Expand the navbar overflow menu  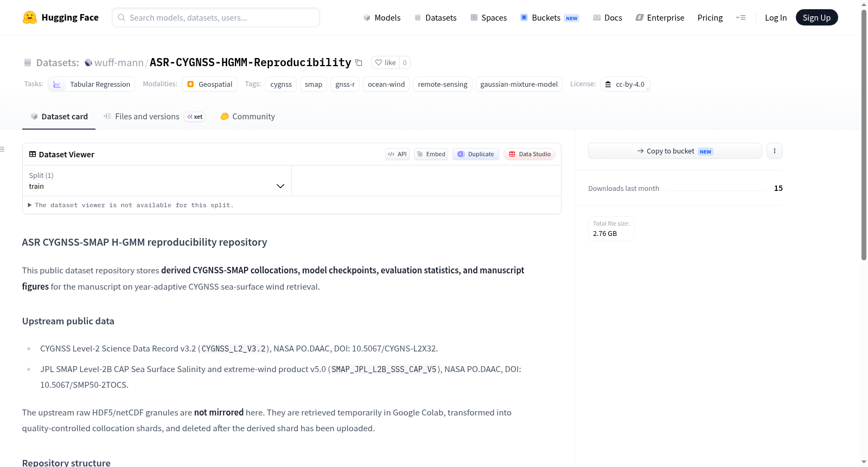pyautogui.click(x=741, y=17)
